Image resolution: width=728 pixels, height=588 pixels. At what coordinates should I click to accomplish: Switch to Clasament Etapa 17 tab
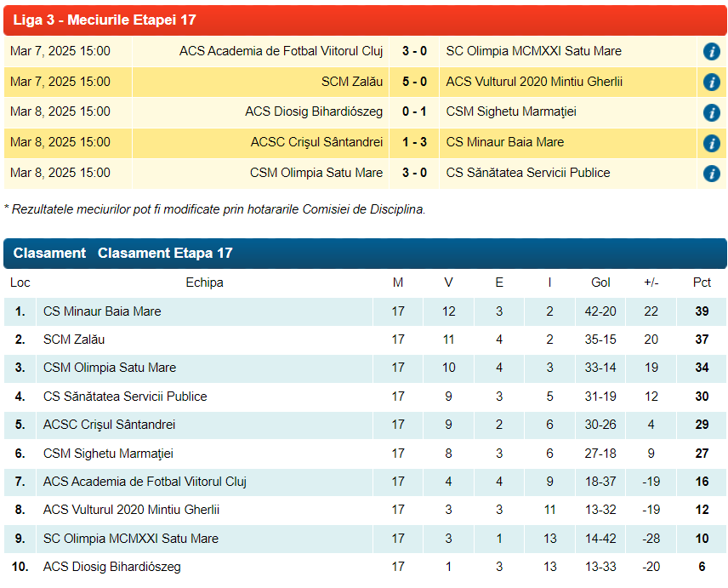(x=165, y=254)
